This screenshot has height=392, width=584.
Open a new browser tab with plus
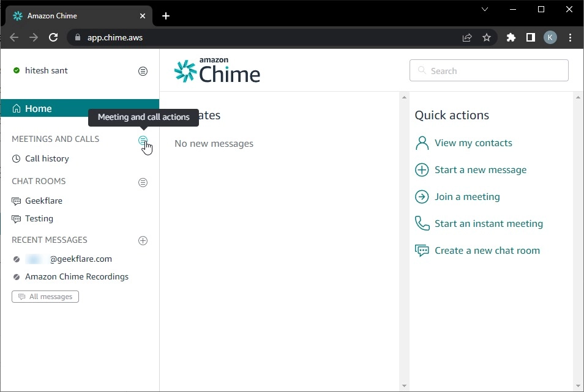pyautogui.click(x=166, y=16)
